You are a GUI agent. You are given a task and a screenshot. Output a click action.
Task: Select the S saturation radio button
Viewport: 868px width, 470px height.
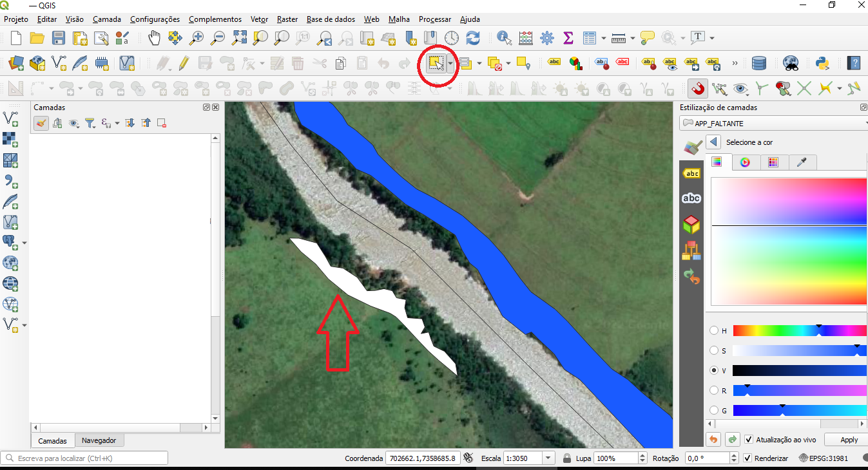[714, 350]
